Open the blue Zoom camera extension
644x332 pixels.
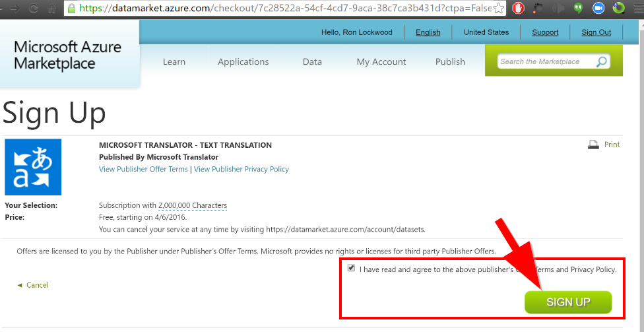(598, 8)
